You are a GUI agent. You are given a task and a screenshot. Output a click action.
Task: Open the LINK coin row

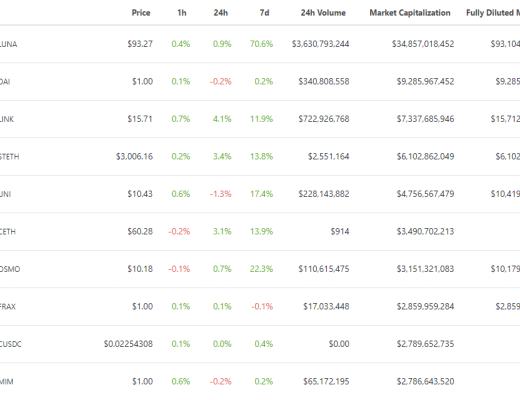(x=260, y=119)
